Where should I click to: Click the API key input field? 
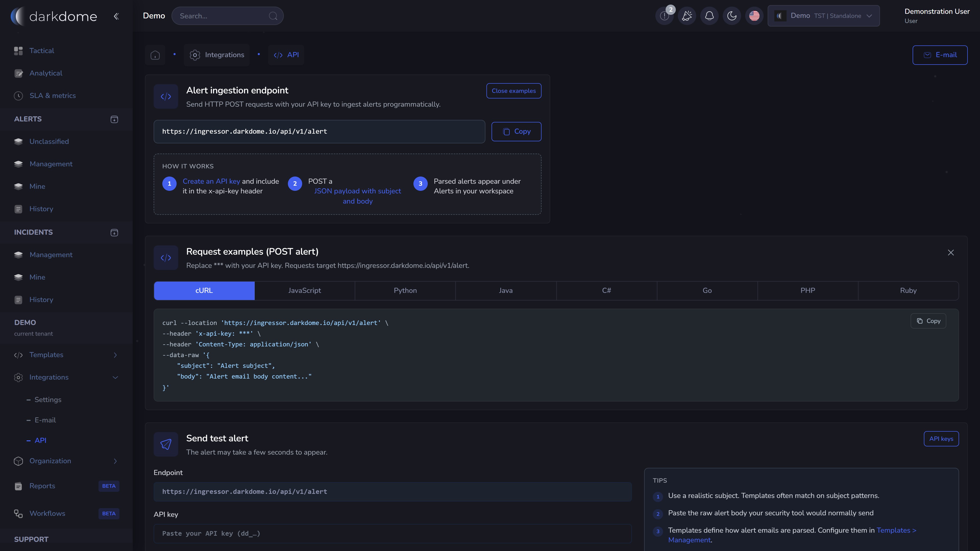tap(393, 533)
